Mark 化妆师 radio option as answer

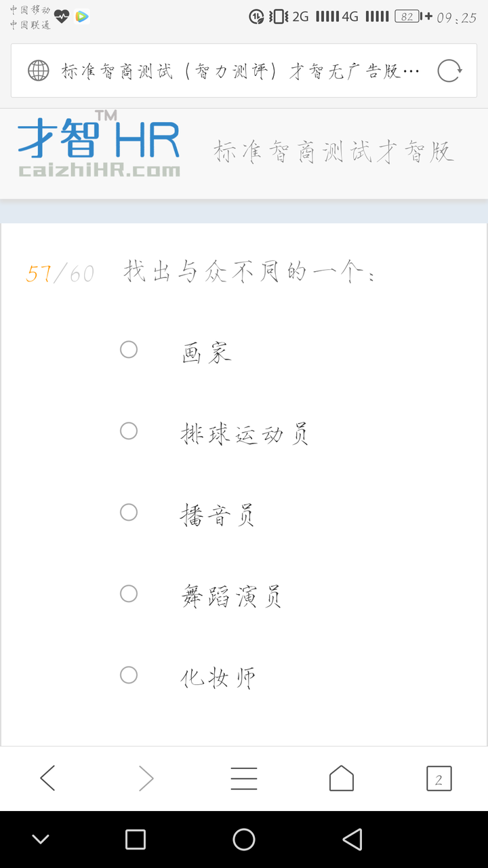click(x=129, y=675)
